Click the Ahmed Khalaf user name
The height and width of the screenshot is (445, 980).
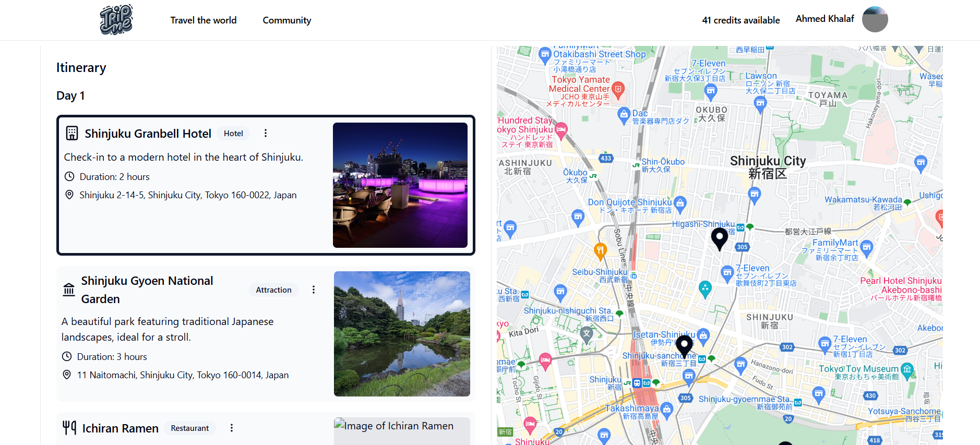coord(824,19)
